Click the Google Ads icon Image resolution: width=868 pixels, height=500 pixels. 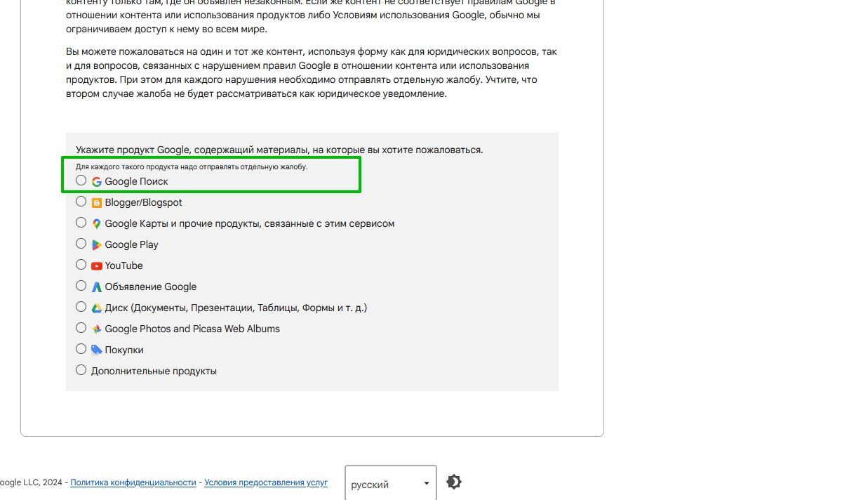97,287
